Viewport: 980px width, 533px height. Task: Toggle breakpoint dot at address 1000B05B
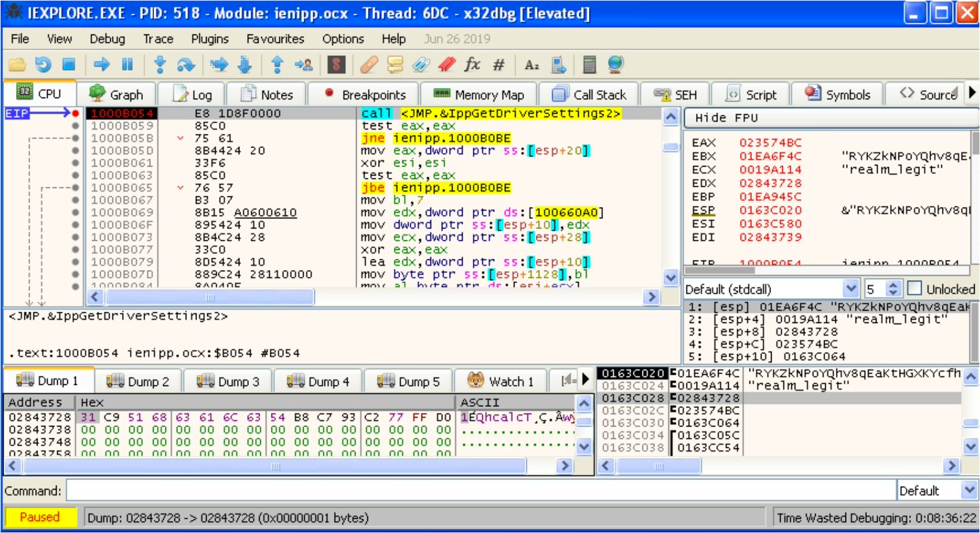tap(76, 138)
